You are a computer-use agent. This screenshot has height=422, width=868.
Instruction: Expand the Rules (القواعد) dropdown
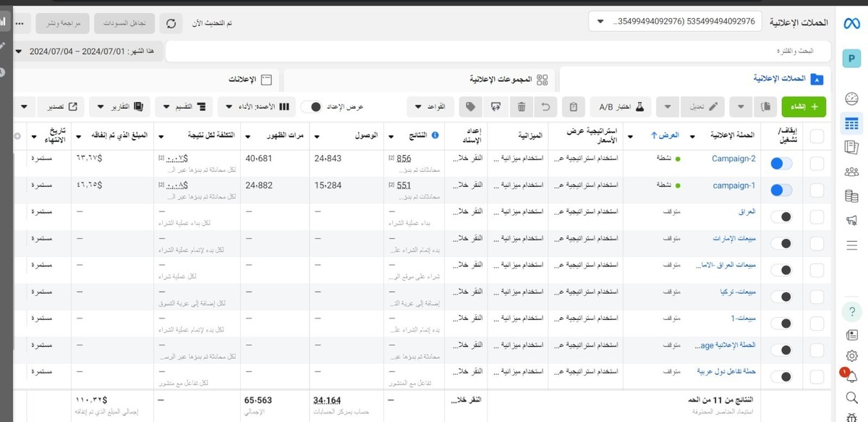point(430,107)
